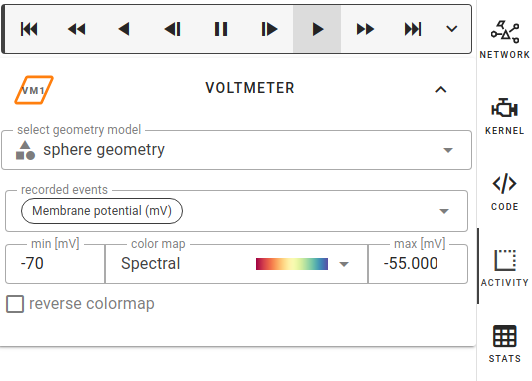Screen dimensions: 532x381
Task: Collapse the Voltmeter panel
Action: tap(441, 89)
